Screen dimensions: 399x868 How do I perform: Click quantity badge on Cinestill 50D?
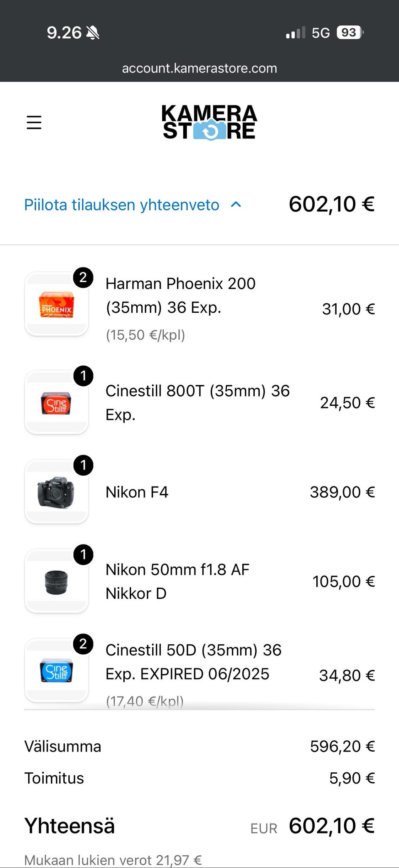click(83, 644)
